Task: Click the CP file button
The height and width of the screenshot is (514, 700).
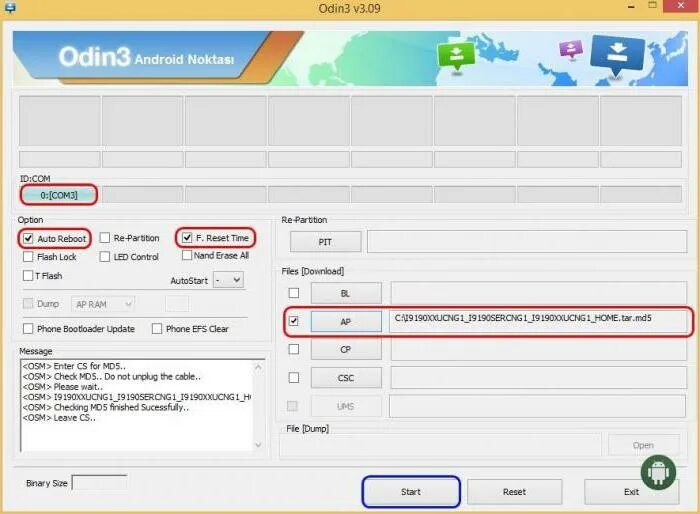Action: (x=346, y=350)
